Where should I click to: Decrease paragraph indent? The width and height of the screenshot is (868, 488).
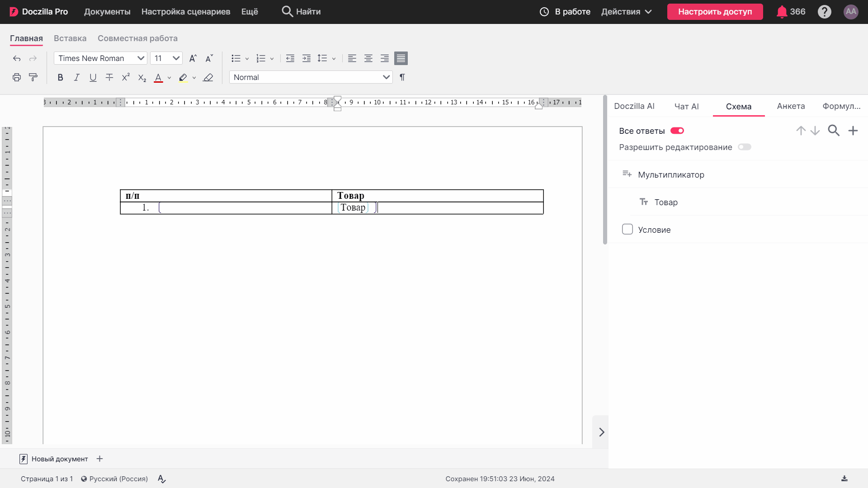pyautogui.click(x=290, y=58)
